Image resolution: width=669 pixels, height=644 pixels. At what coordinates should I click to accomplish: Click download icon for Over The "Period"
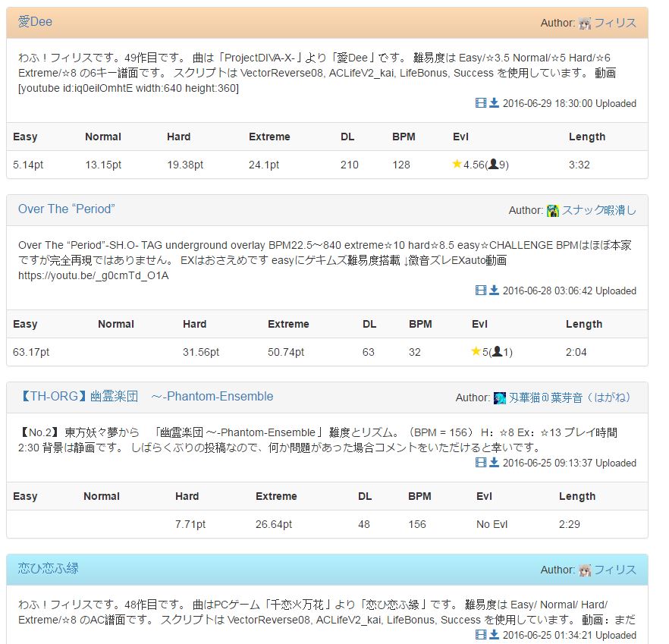(x=494, y=291)
